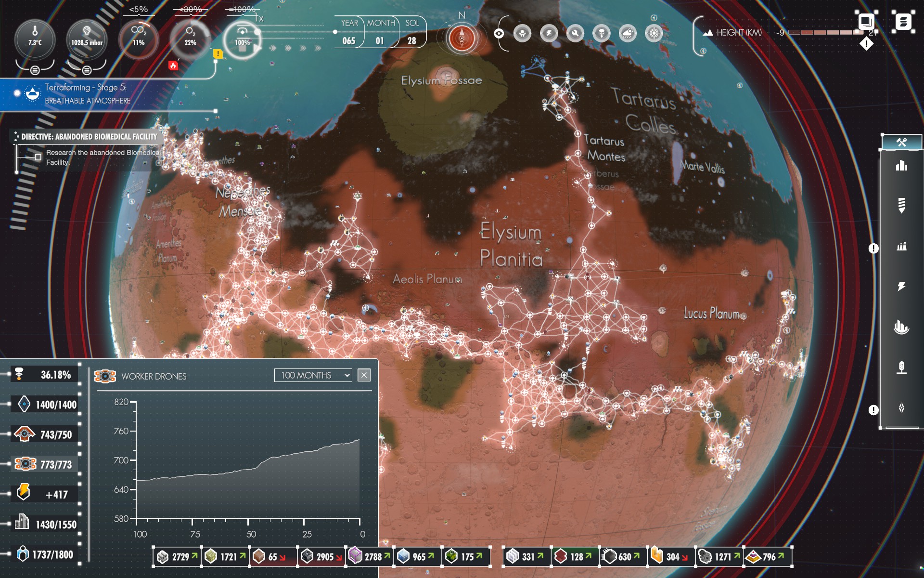The height and width of the screenshot is (578, 924).
Task: Toggle the weather overlay cloud filter
Action: [628, 33]
